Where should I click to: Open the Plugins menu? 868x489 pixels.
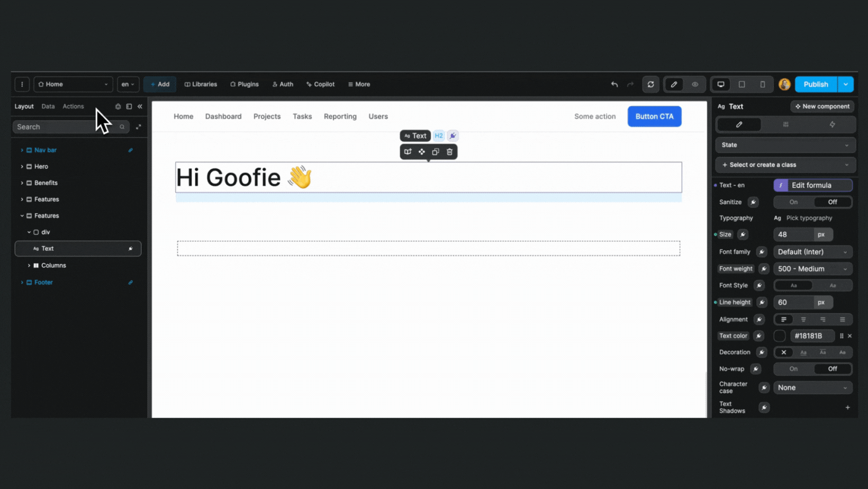[x=245, y=85]
